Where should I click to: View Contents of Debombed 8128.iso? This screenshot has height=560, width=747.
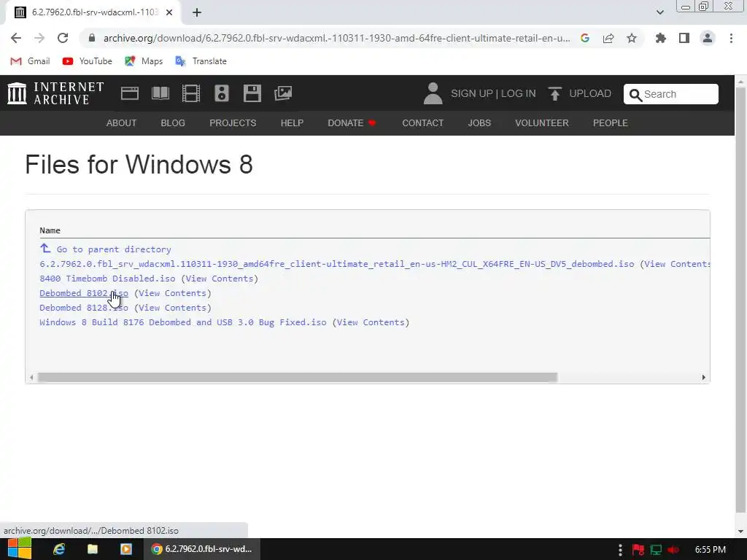pyautogui.click(x=172, y=308)
